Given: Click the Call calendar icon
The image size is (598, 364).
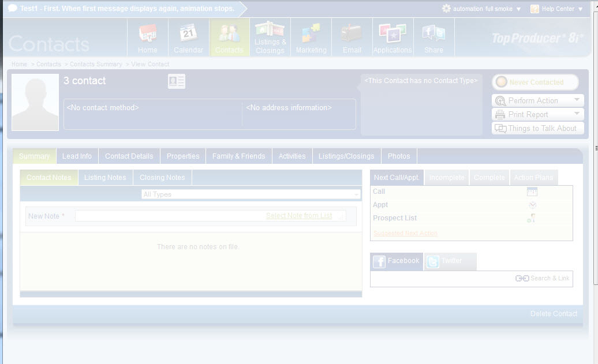Looking at the screenshot, I should (532, 192).
